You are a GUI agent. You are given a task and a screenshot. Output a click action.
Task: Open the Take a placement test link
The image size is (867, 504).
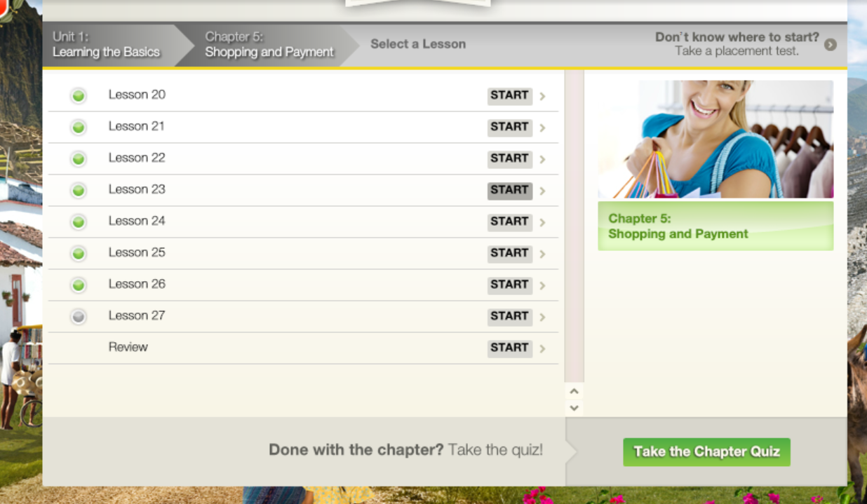pyautogui.click(x=737, y=51)
